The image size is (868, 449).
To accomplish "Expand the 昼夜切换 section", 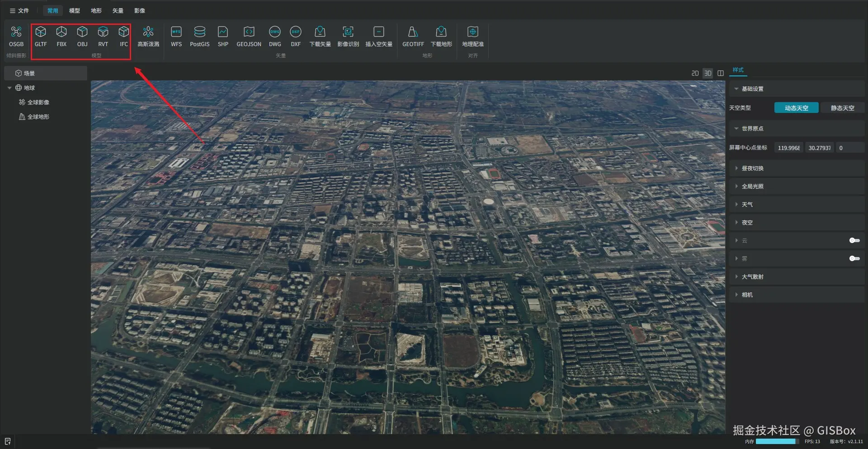I will 752,168.
